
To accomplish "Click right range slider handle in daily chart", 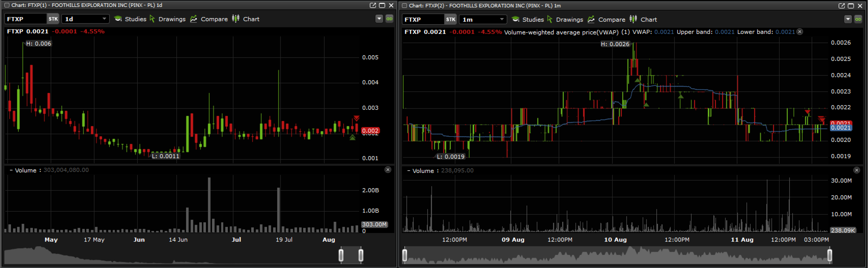I will point(361,255).
